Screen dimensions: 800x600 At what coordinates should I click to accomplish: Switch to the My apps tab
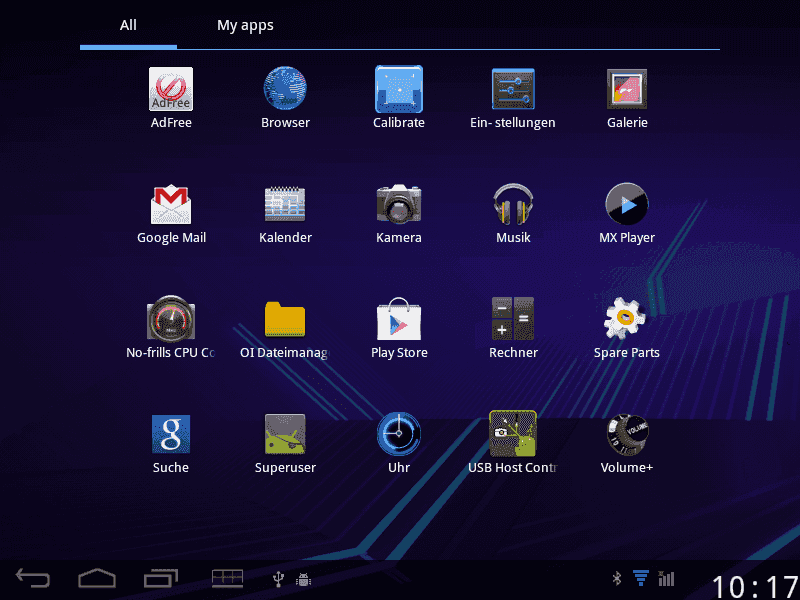pos(245,25)
